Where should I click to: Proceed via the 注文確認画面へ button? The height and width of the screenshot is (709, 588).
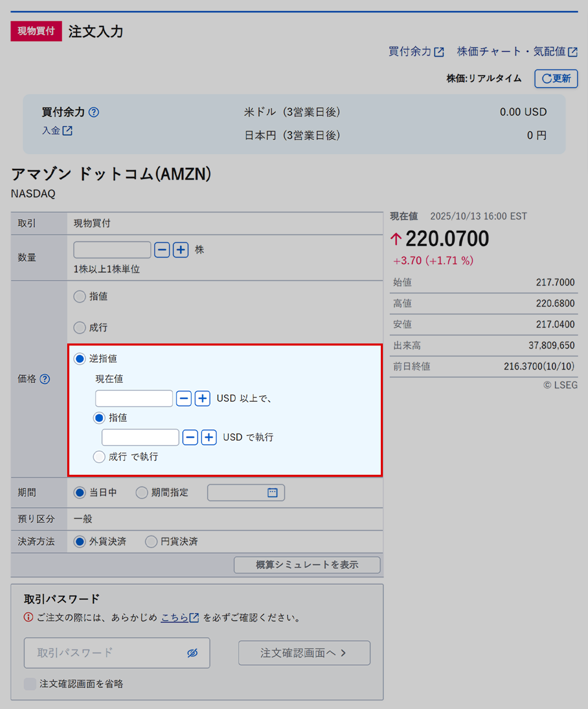coord(303,653)
